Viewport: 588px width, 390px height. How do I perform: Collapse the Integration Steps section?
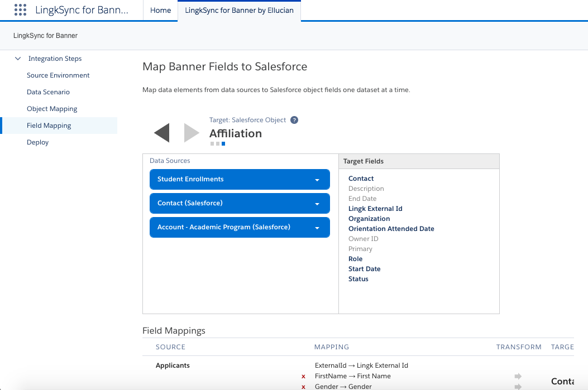pos(18,59)
